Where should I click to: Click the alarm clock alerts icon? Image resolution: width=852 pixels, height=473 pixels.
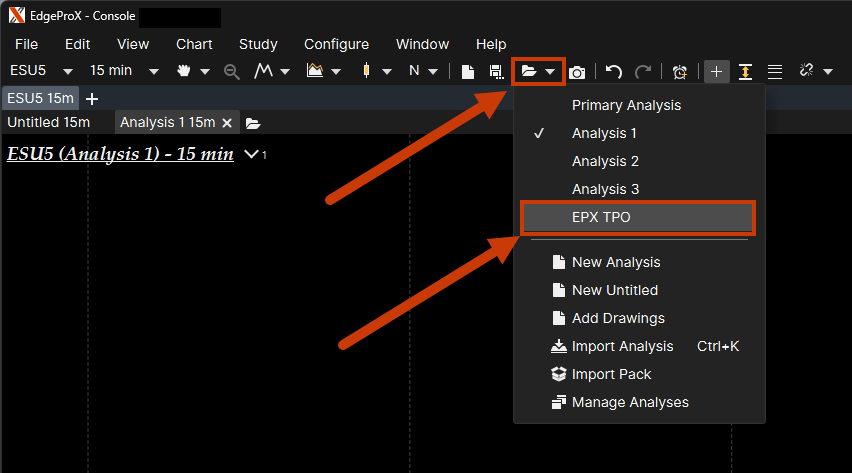680,72
